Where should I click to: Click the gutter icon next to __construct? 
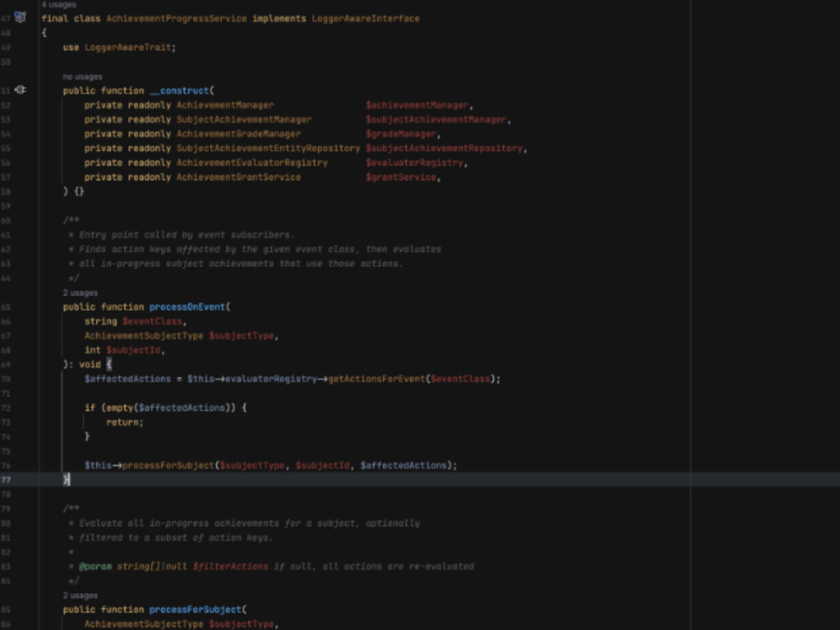(20, 90)
